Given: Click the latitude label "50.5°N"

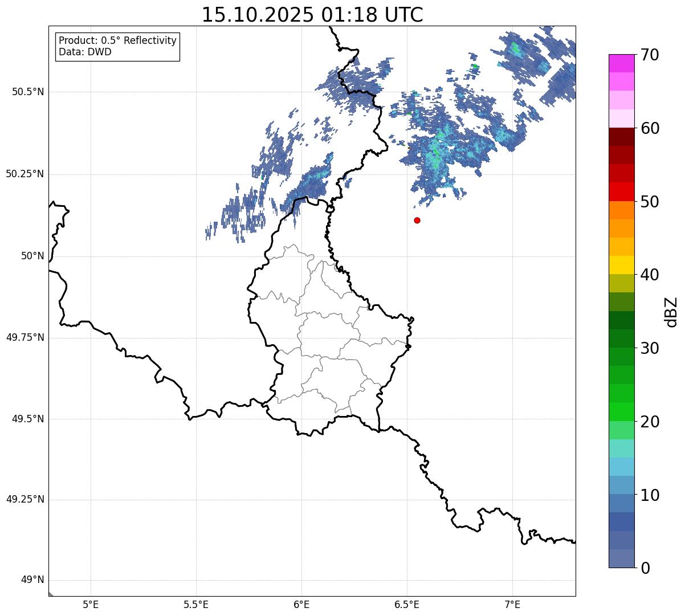Looking at the screenshot, I should click(28, 92).
